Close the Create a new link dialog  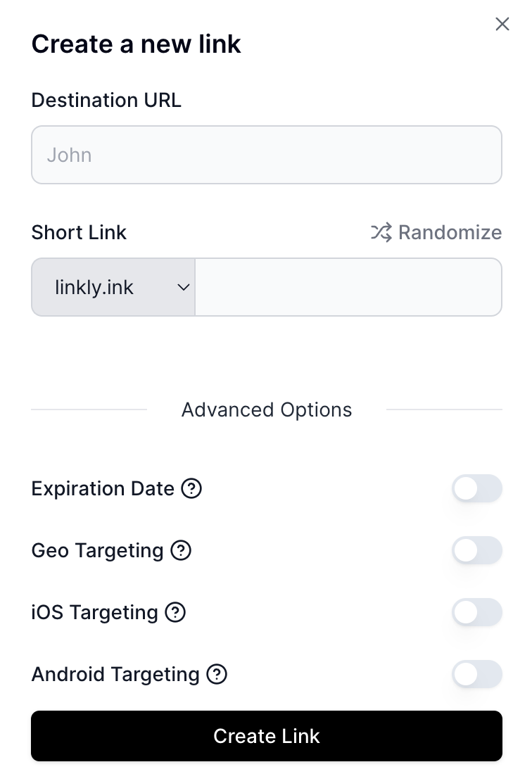[502, 24]
